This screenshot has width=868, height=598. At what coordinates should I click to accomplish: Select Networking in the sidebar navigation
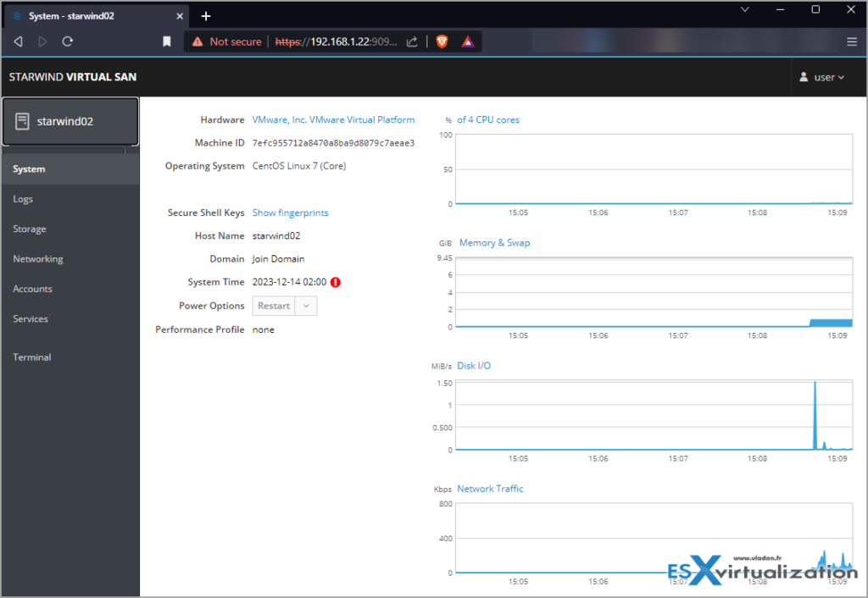[x=37, y=258]
